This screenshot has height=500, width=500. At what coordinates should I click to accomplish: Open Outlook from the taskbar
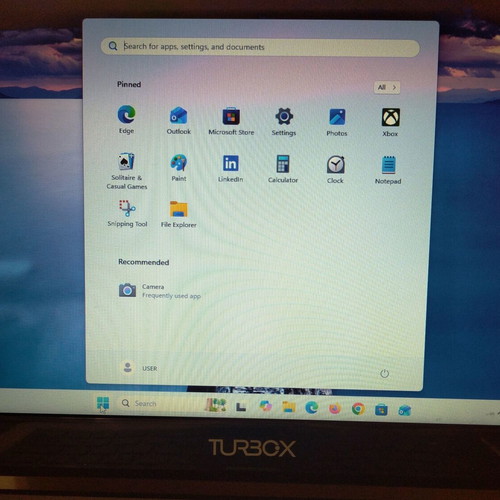[x=405, y=410]
